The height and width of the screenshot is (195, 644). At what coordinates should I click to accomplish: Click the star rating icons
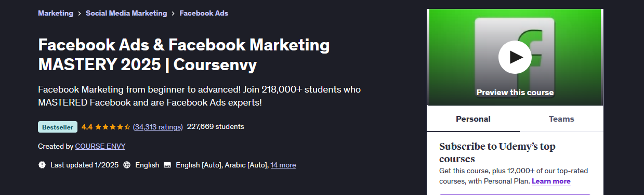tap(112, 127)
